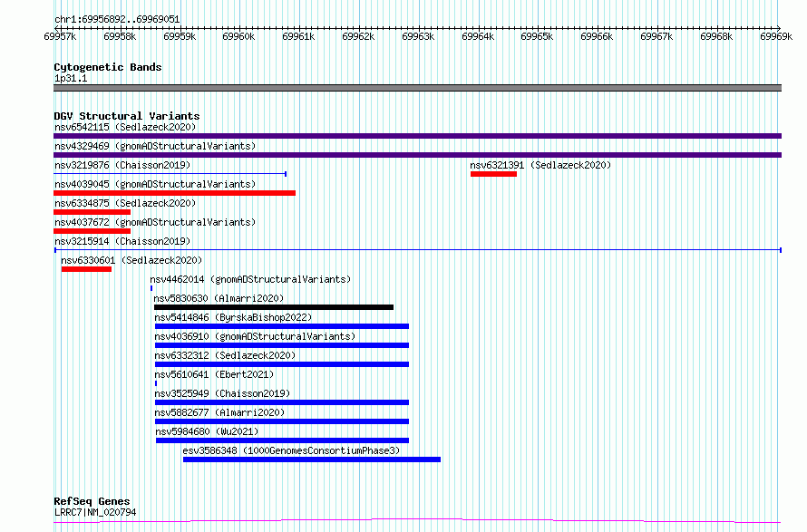This screenshot has height=532, width=807.
Task: Select the 69960k ruler tick label
Action: point(238,36)
